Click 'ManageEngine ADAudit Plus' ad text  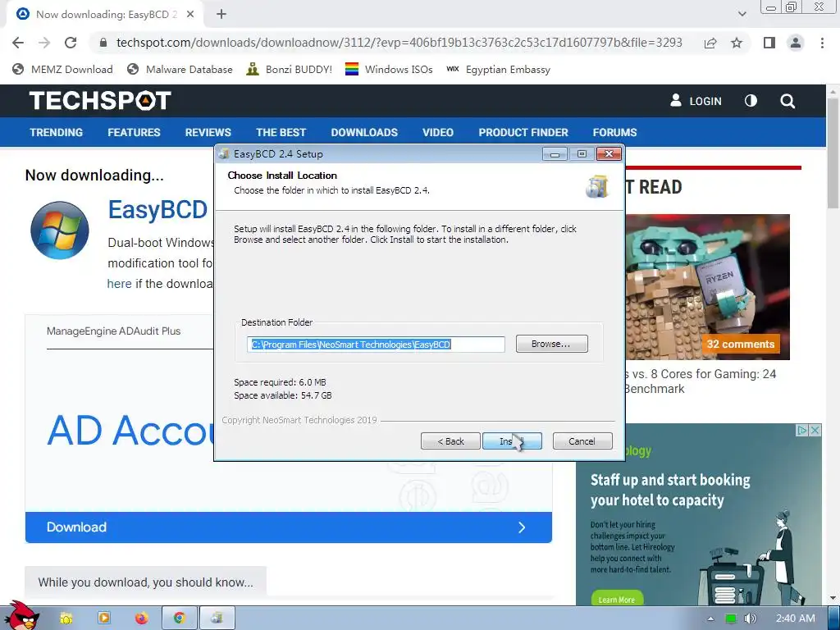coord(113,331)
